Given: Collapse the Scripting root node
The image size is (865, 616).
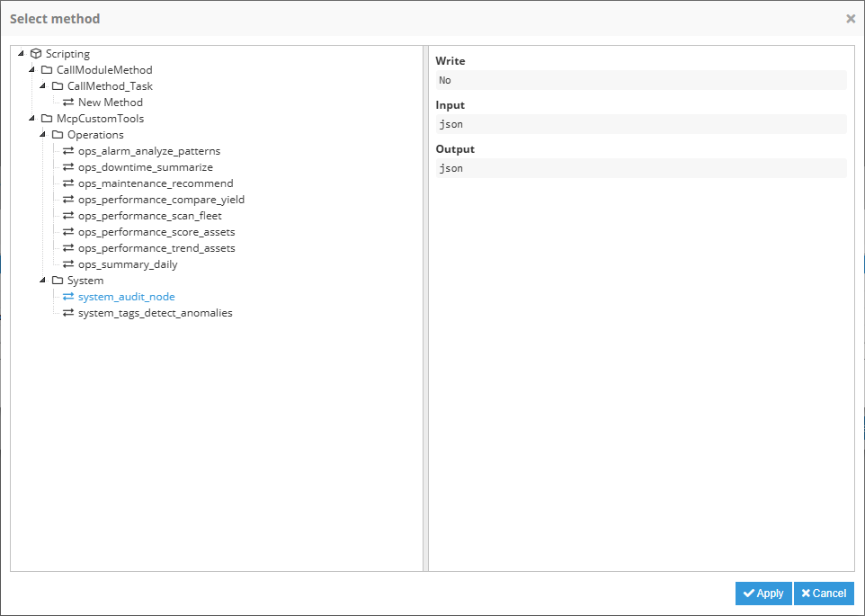Looking at the screenshot, I should tap(21, 53).
